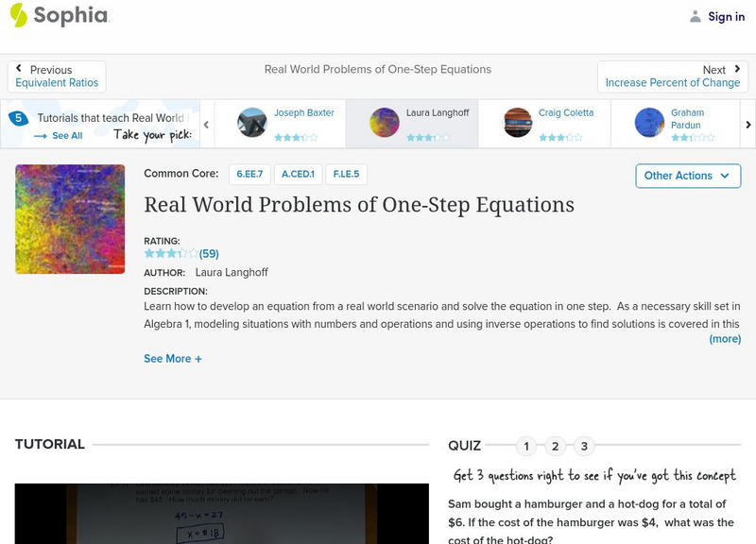Click the large colorful tutorial thumbnail
756x544 pixels.
70,219
